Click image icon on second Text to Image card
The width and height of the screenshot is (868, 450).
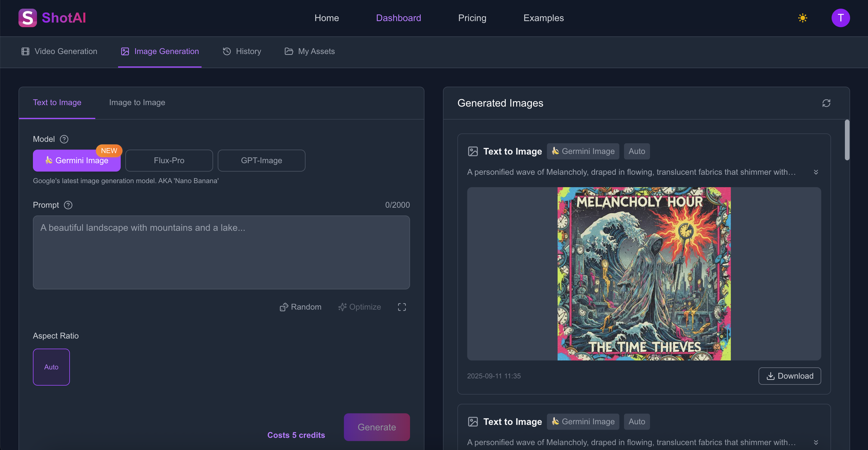473,422
